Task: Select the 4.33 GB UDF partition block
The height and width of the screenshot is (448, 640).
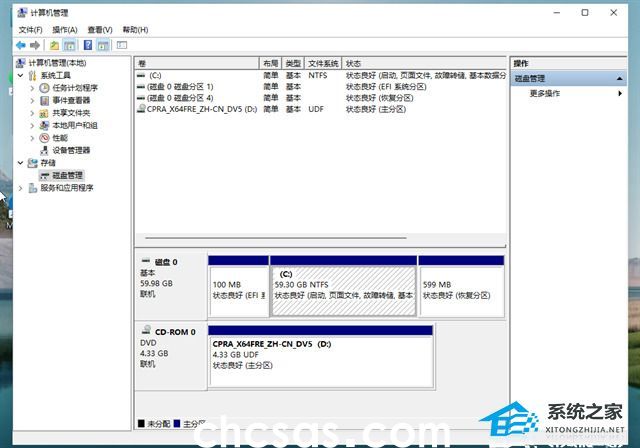Action: click(320, 356)
